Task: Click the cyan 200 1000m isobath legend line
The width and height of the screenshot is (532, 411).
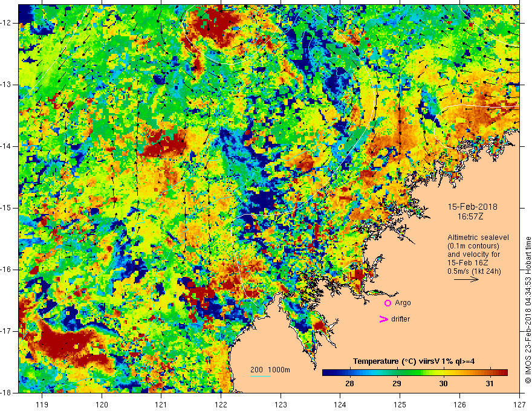Action: 261,376
